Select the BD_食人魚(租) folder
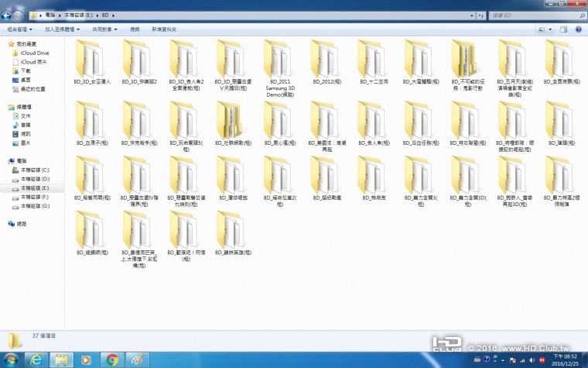The image size is (588, 368). click(x=374, y=123)
